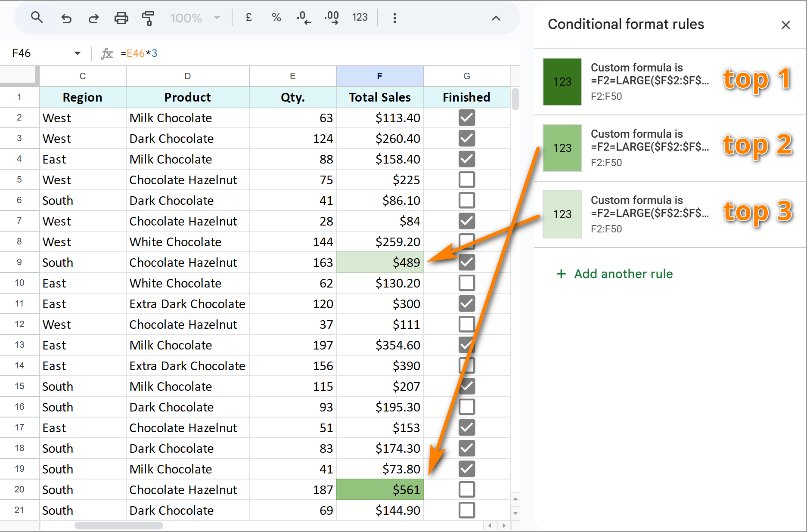Screen dimensions: 807x532
Task: Select row 20 header
Action: coord(19,489)
